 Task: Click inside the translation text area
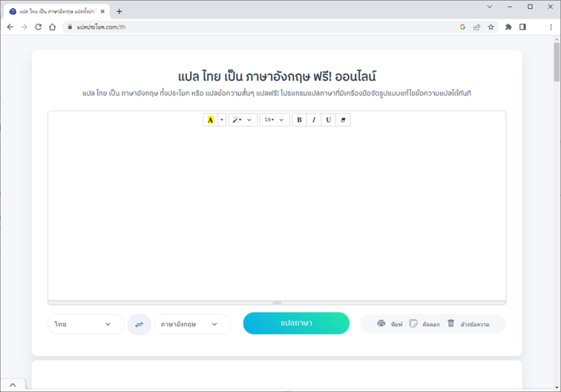pyautogui.click(x=276, y=210)
